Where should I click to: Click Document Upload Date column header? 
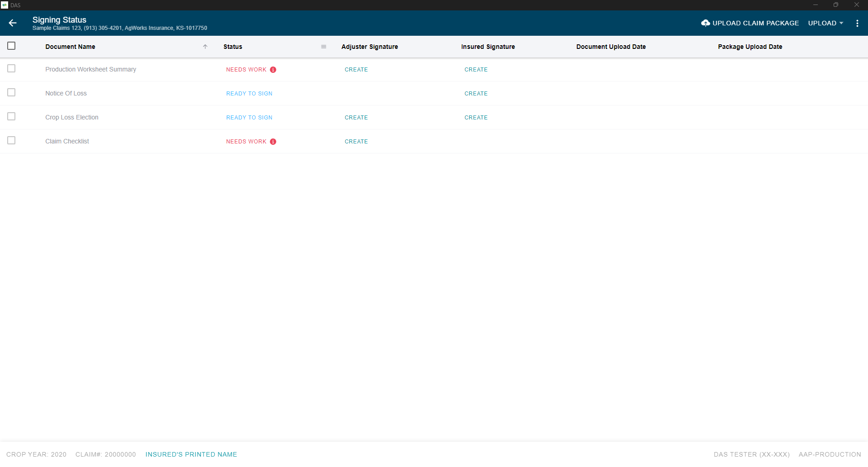point(611,47)
